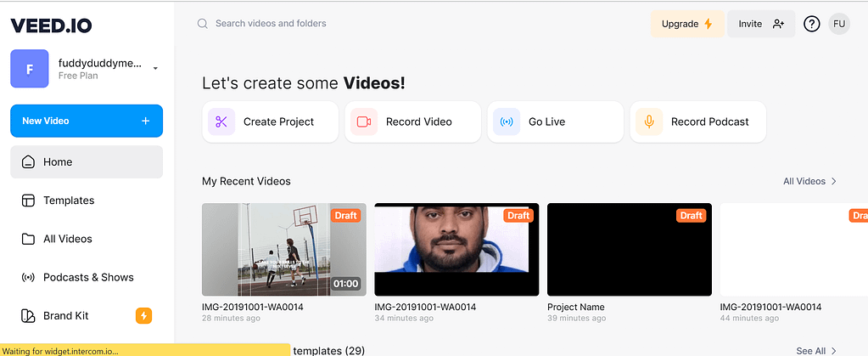Screen dimensions: 868x356
Task: Click the New Video button
Action: [87, 121]
